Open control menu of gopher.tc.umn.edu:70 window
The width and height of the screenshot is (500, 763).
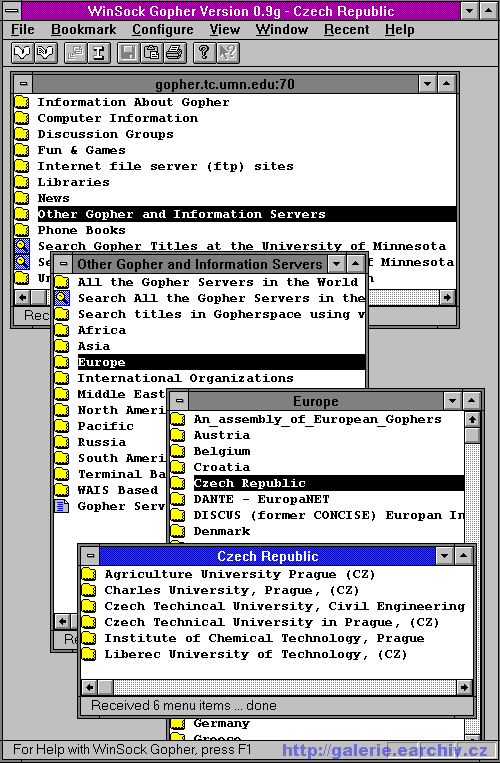[23, 84]
